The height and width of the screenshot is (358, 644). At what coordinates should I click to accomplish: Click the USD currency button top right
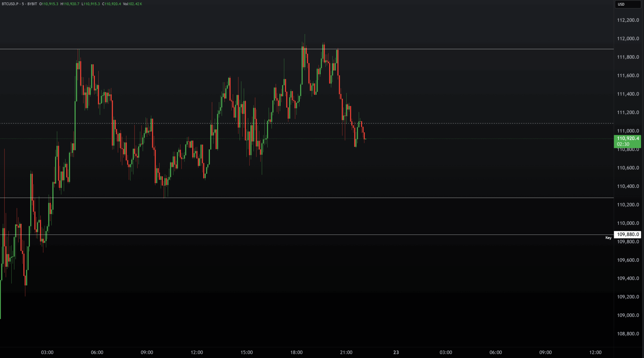tap(627, 4)
